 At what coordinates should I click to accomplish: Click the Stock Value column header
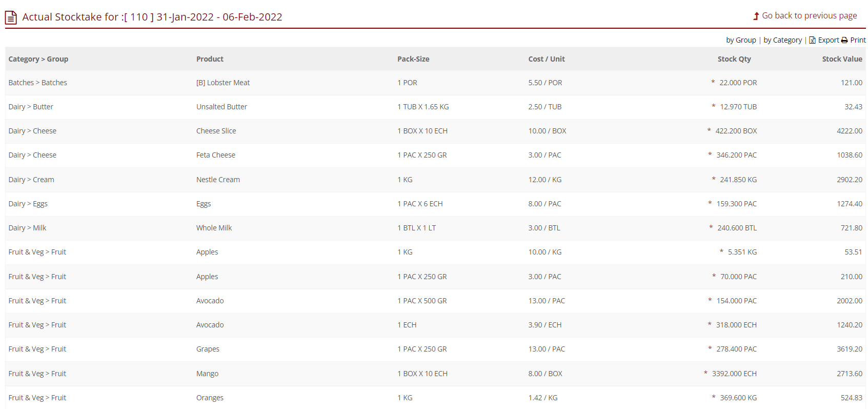842,59
